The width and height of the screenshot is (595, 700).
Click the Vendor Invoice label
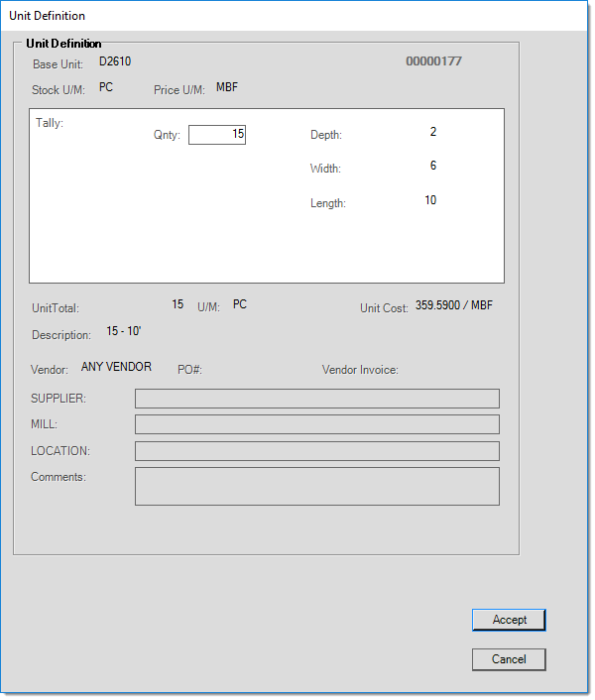tap(360, 370)
